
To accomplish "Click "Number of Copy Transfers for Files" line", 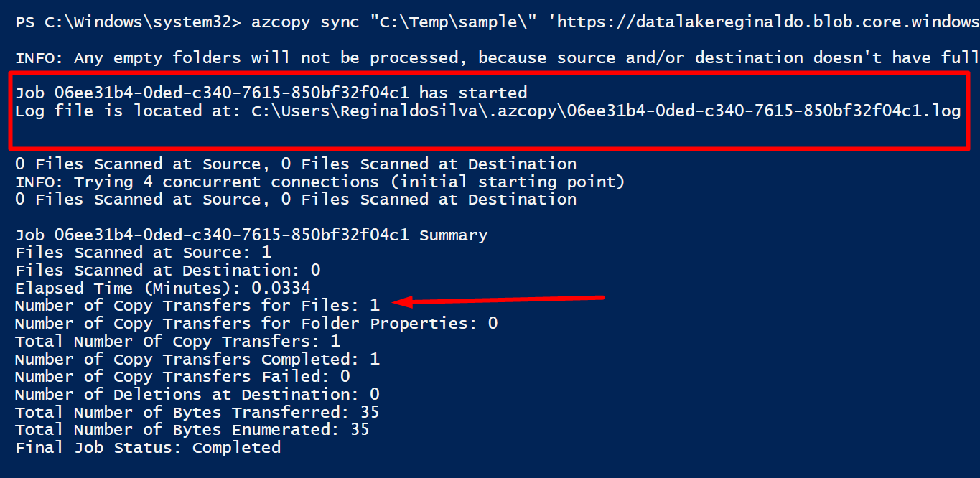I will coord(197,306).
